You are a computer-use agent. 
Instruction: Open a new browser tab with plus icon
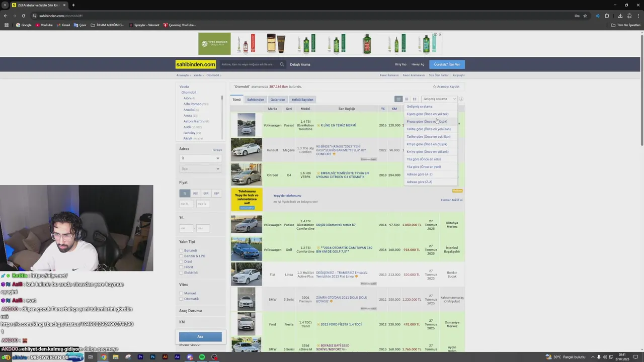(x=73, y=5)
